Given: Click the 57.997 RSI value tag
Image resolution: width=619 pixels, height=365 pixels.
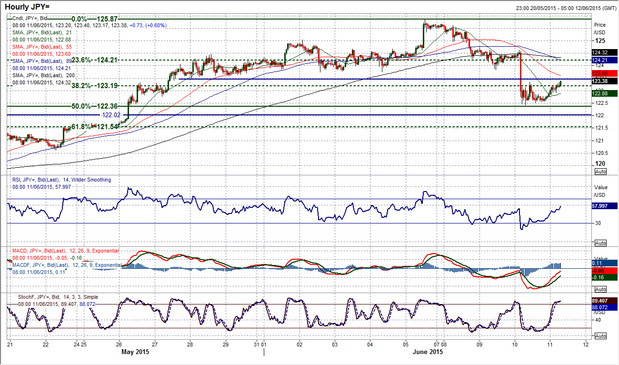Looking at the screenshot, I should (x=604, y=206).
